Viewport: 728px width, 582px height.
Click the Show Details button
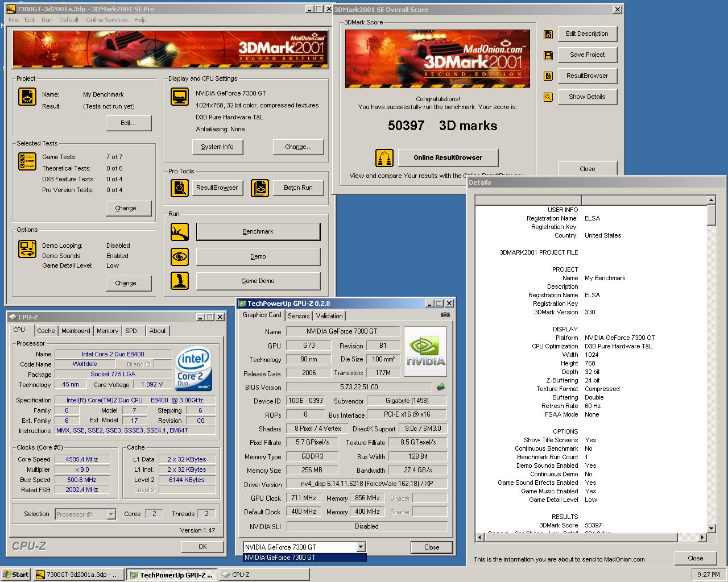588,97
